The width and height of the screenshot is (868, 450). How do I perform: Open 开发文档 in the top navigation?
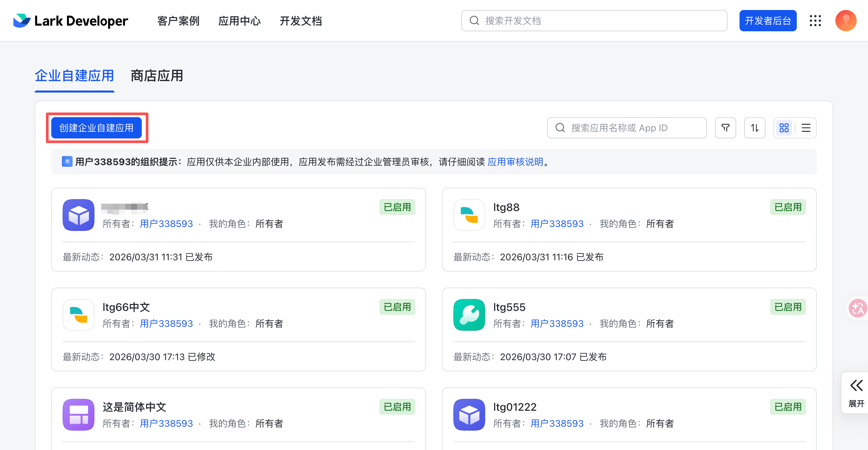301,21
